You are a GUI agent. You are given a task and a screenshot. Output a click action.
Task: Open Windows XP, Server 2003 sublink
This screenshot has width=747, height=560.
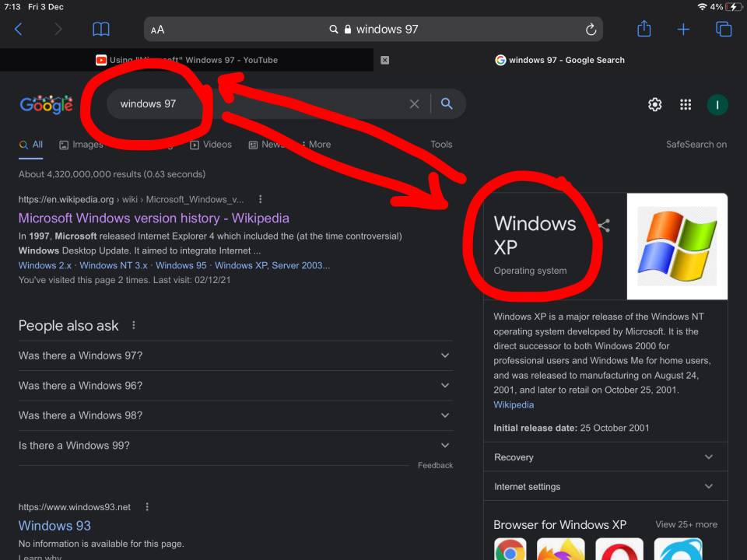point(272,265)
